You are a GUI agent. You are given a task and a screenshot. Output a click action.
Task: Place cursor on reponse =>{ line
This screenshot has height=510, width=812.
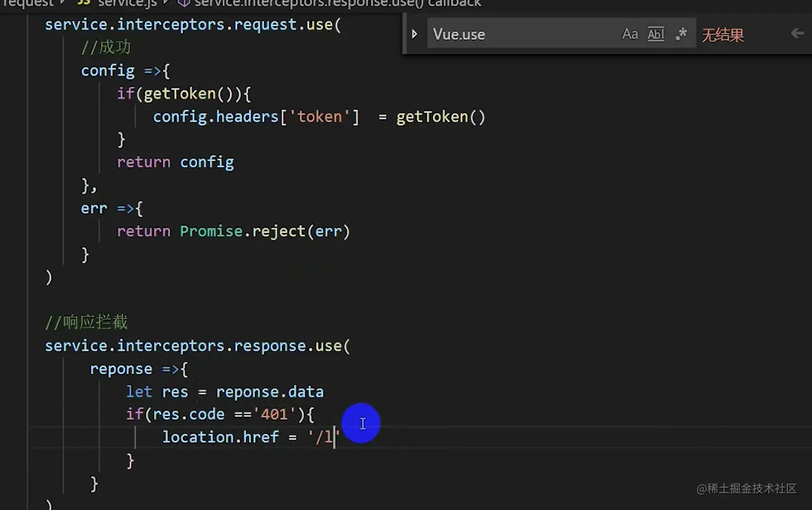point(139,369)
